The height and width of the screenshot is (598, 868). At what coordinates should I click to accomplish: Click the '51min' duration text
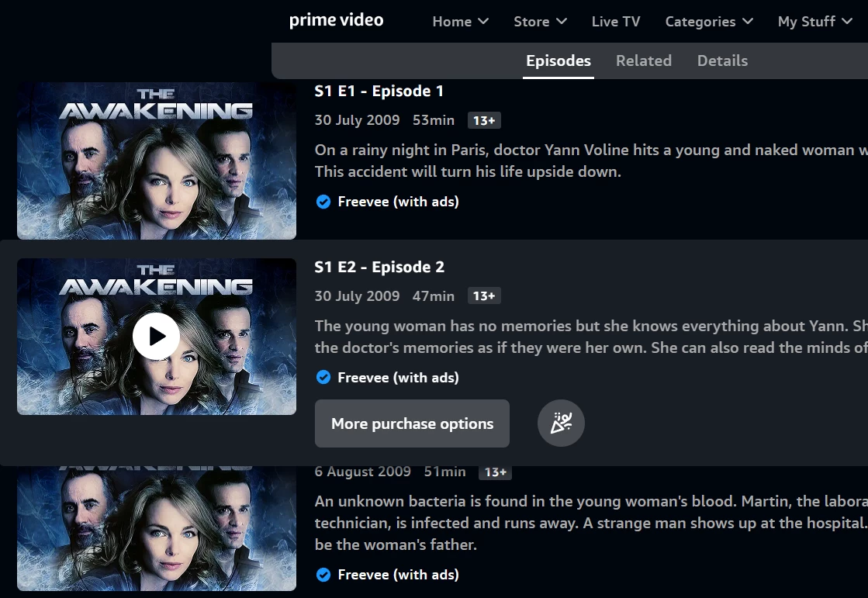(445, 472)
